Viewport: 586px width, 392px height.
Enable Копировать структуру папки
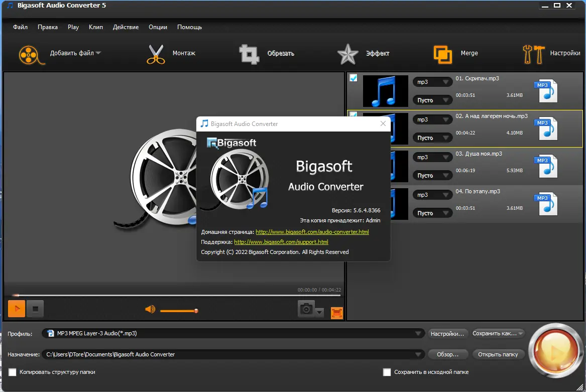[13, 372]
